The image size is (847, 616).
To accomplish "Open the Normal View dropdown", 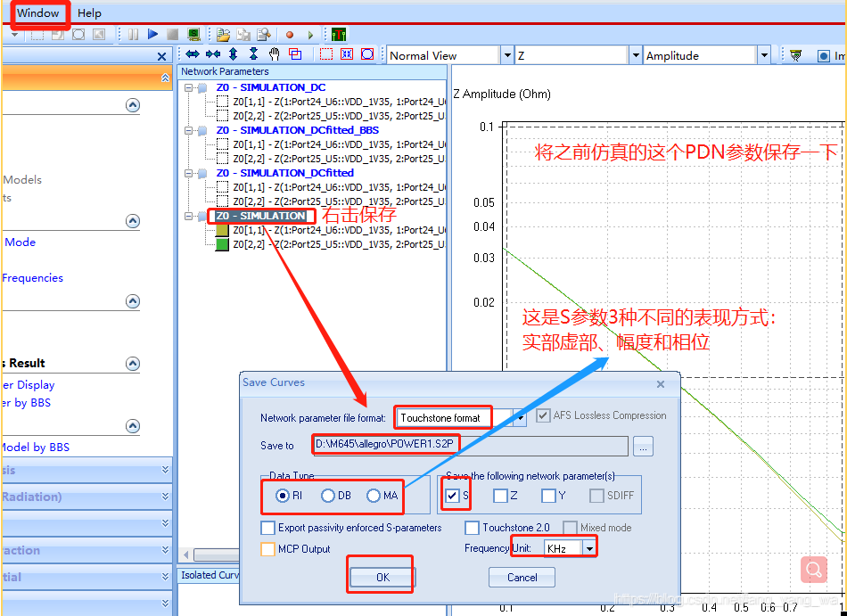I will [x=507, y=55].
